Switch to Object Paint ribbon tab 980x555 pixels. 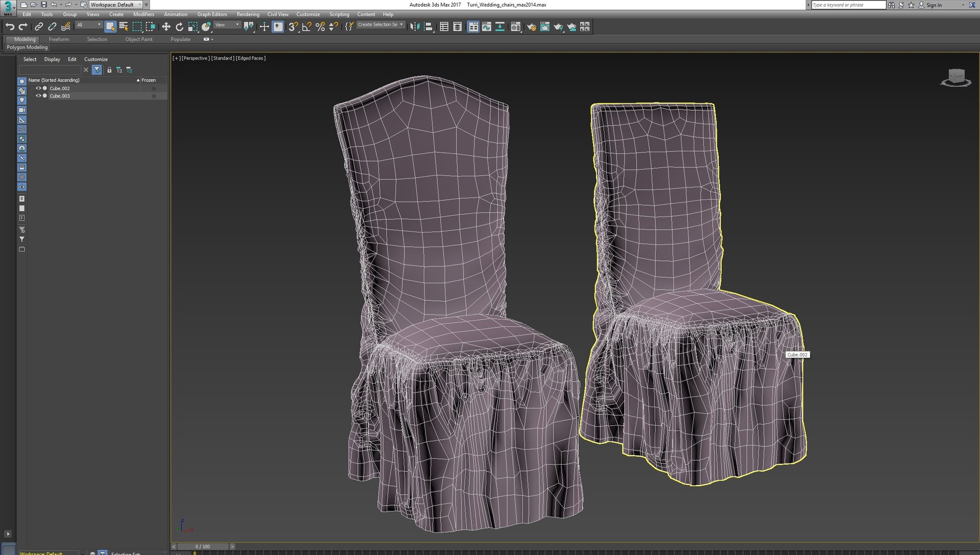coord(139,40)
